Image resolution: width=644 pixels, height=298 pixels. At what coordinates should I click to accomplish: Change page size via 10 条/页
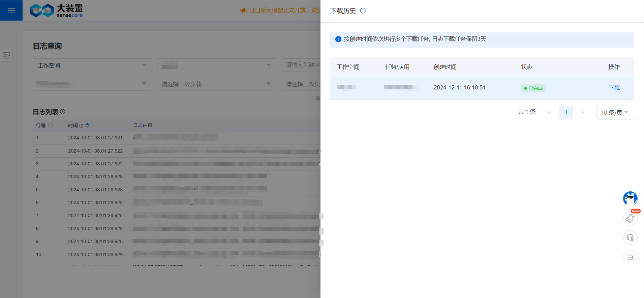[x=615, y=112]
